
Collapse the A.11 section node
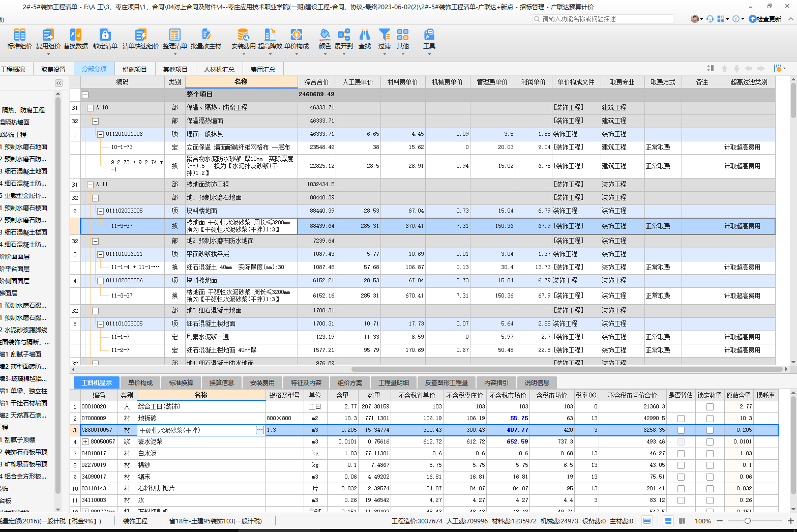[x=91, y=185]
